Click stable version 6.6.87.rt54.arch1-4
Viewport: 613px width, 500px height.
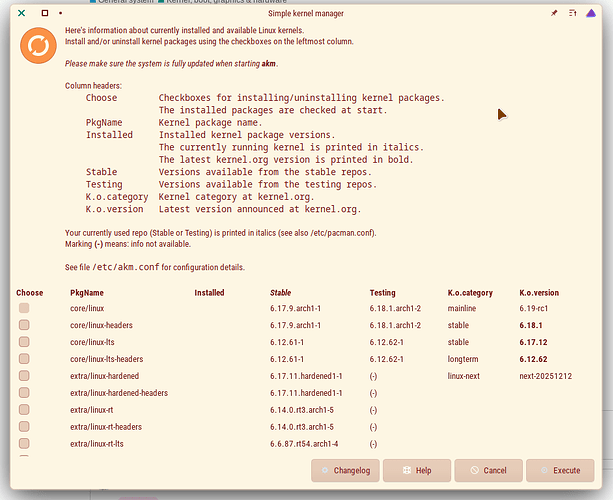coord(304,444)
